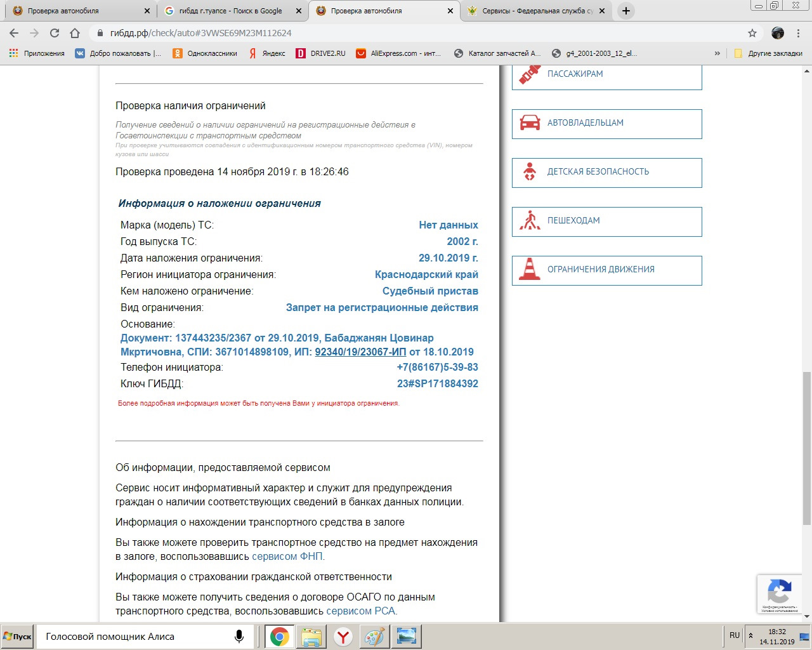This screenshot has height=650, width=812.
Task: Open the Пуск start menu
Action: point(17,637)
